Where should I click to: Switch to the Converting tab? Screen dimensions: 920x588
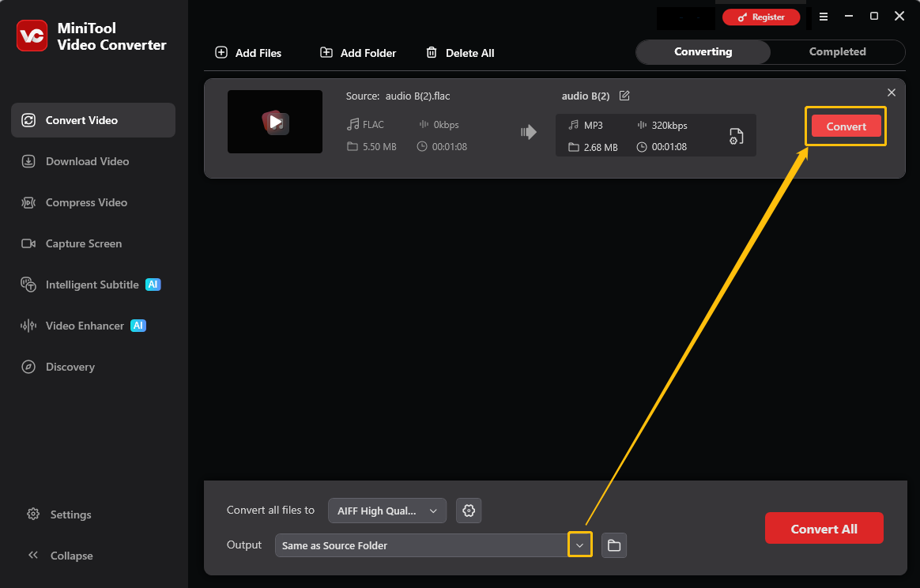click(703, 51)
